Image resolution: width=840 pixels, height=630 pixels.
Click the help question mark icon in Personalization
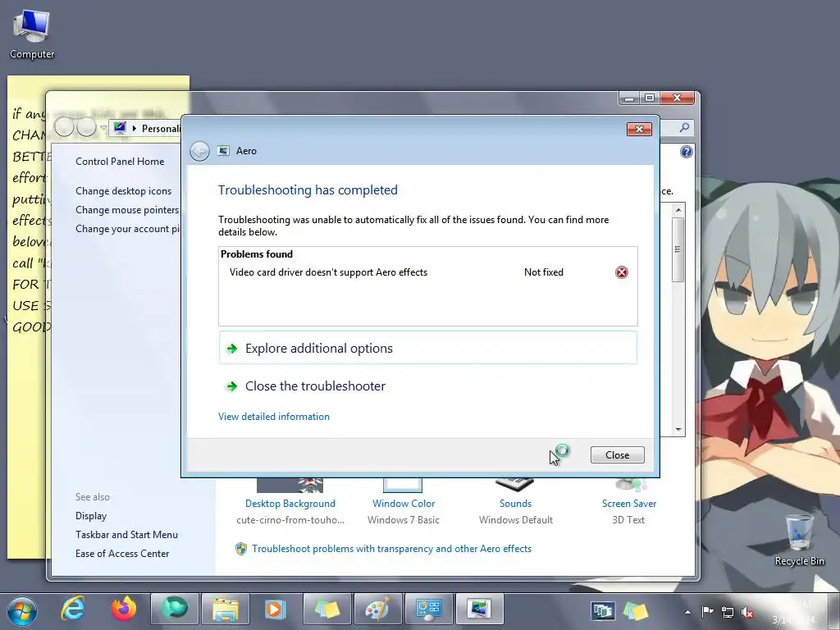pos(687,152)
